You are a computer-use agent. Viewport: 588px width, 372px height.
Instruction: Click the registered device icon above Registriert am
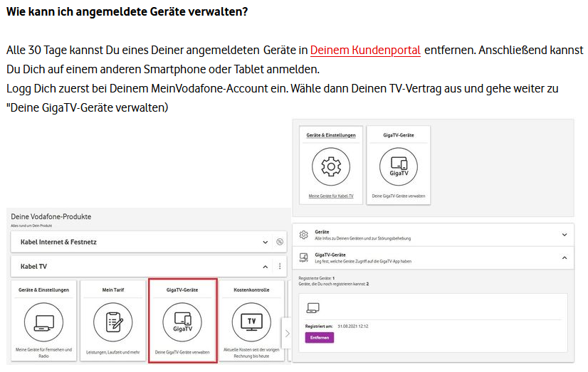coord(313,308)
